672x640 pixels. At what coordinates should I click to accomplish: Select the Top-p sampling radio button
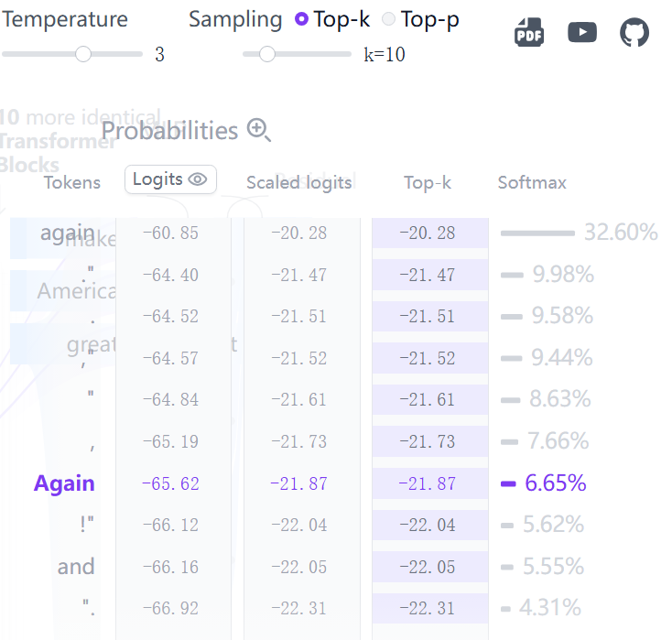388,19
